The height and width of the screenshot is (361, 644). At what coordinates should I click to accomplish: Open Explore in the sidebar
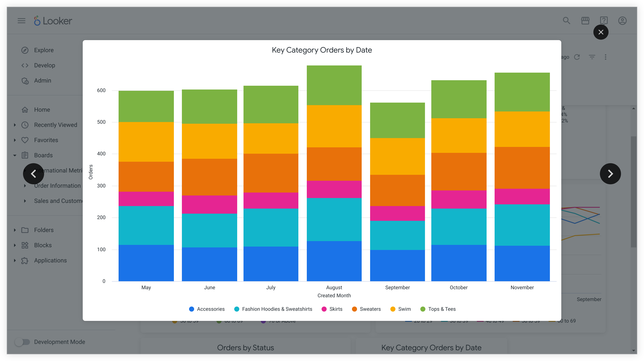(44, 50)
